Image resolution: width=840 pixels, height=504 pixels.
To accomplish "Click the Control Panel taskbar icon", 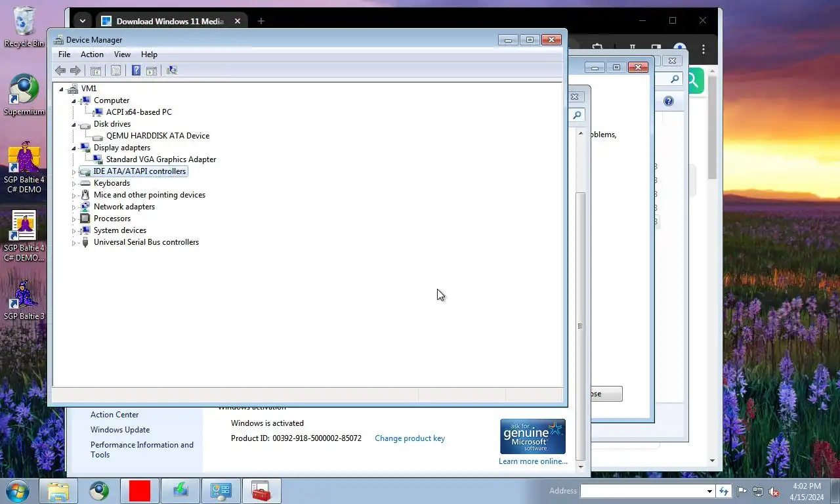I will pyautogui.click(x=220, y=491).
